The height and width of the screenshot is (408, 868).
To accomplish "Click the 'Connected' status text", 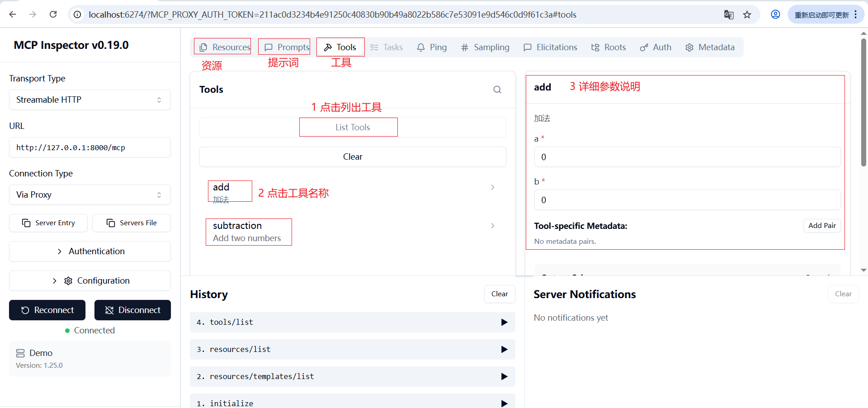I will (94, 330).
